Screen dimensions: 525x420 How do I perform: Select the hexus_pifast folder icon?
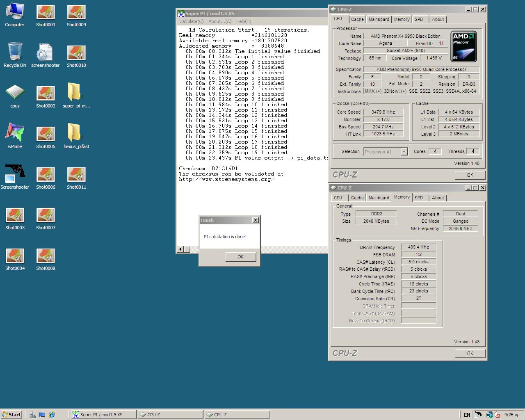pos(76,136)
